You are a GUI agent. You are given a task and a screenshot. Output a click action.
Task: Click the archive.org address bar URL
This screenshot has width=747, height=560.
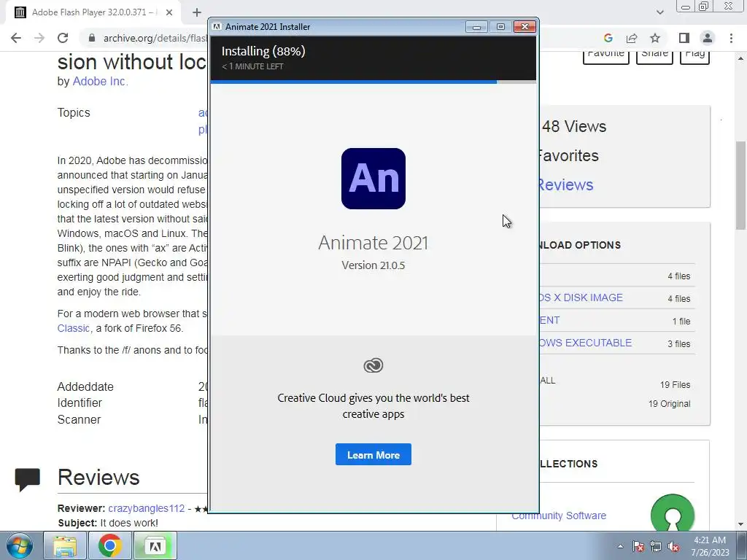pyautogui.click(x=155, y=38)
